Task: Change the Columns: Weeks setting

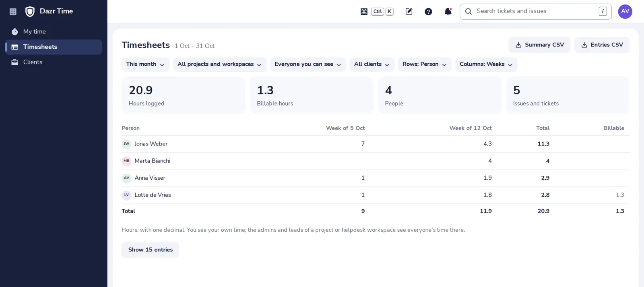Action: [x=486, y=64]
